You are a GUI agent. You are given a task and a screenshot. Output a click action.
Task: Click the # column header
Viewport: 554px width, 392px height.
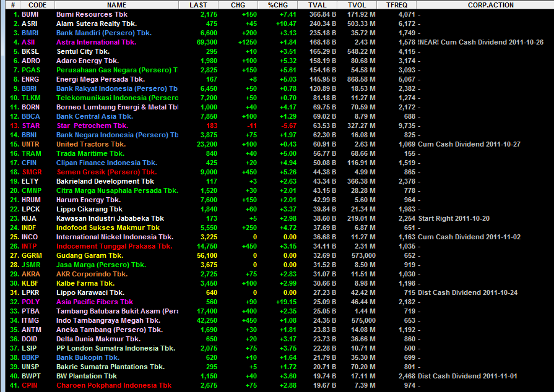tap(13, 5)
